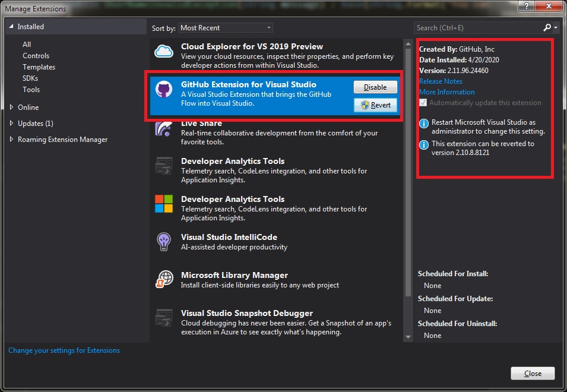567x392 pixels.
Task: Select the Microsoft Library Manager title
Action: (x=235, y=275)
